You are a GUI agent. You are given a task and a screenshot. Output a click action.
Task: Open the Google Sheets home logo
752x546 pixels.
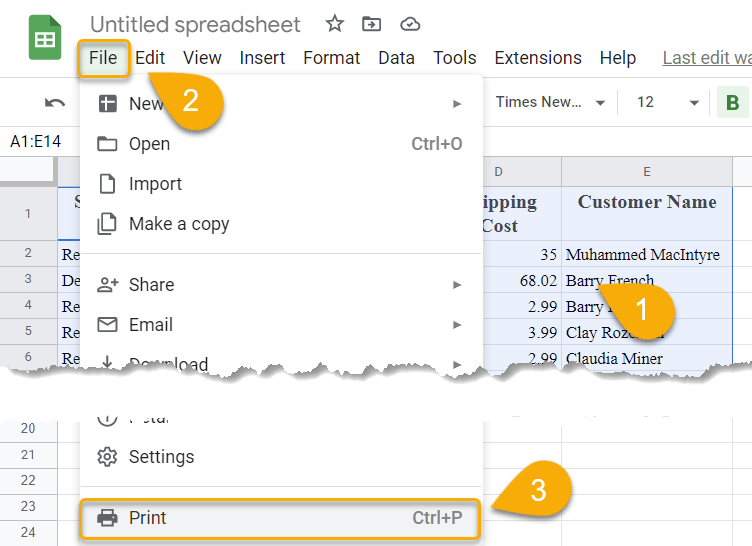pos(45,37)
